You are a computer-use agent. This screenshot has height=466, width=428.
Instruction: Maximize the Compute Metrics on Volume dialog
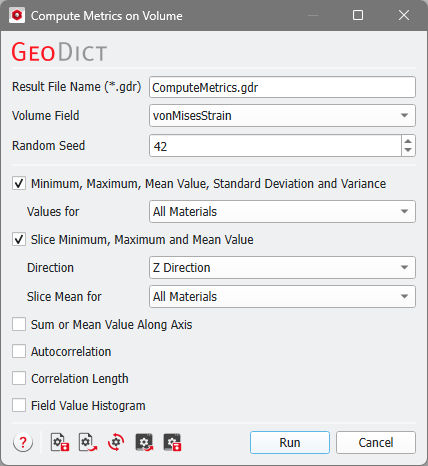[x=358, y=15]
